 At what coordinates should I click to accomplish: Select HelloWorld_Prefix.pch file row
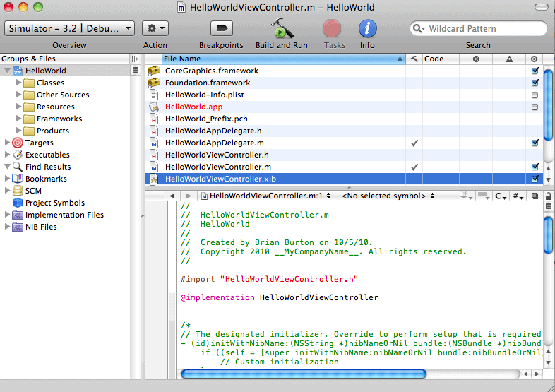click(x=344, y=119)
